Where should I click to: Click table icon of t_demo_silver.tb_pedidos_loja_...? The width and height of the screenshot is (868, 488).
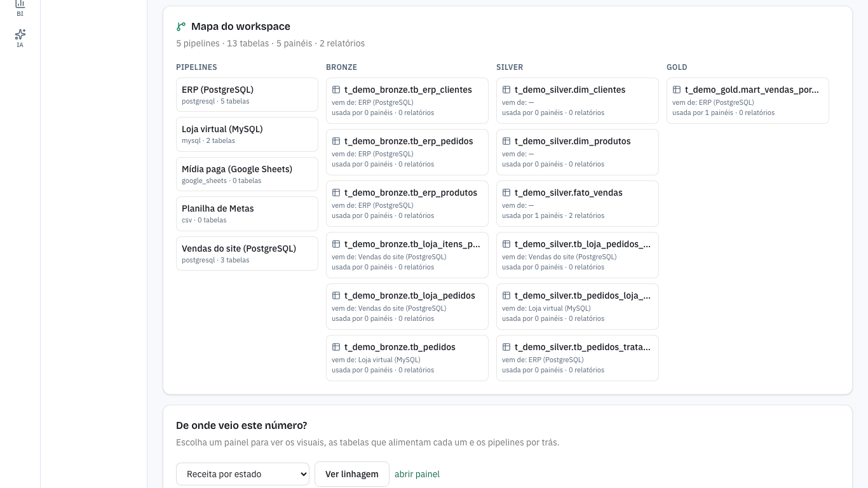tap(506, 296)
